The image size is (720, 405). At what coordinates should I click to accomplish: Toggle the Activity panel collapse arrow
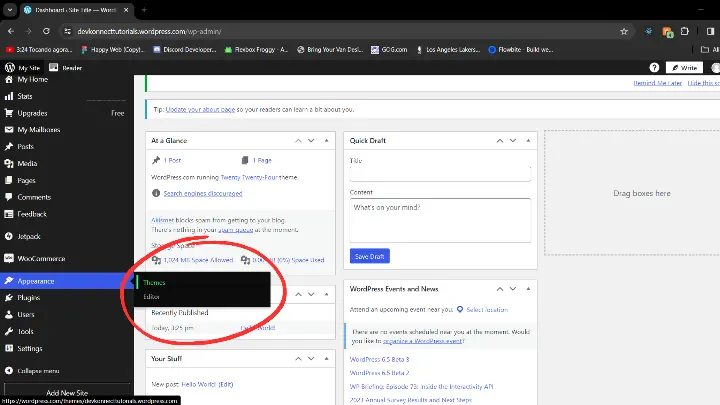tap(326, 294)
